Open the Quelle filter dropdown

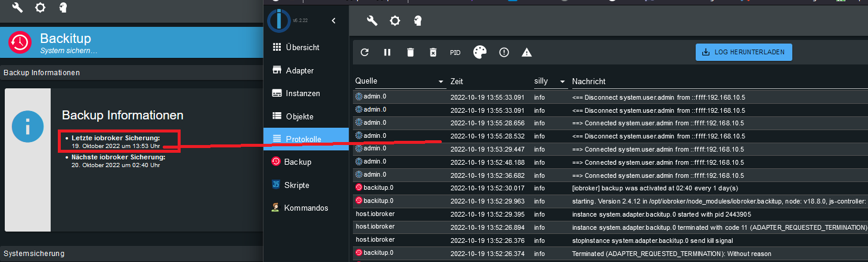400,81
